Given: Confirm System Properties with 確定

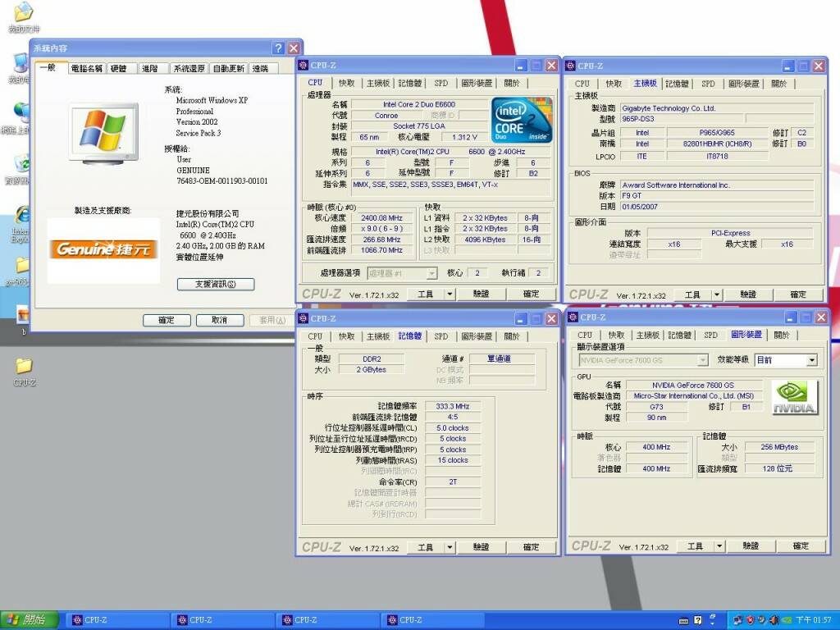Looking at the screenshot, I should tap(167, 320).
